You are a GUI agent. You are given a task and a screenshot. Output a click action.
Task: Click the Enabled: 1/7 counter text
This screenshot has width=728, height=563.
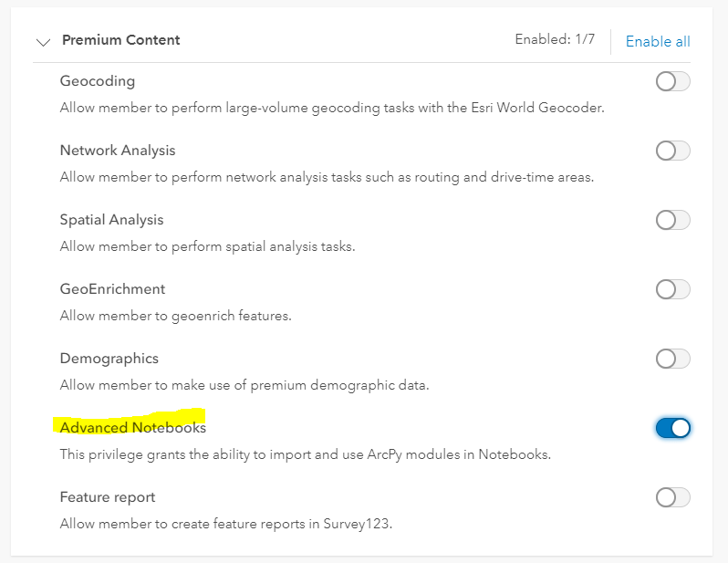point(555,39)
